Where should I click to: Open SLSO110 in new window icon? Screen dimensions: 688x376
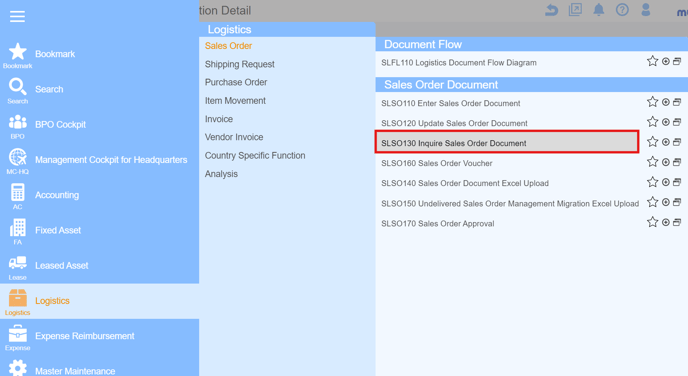tap(677, 102)
